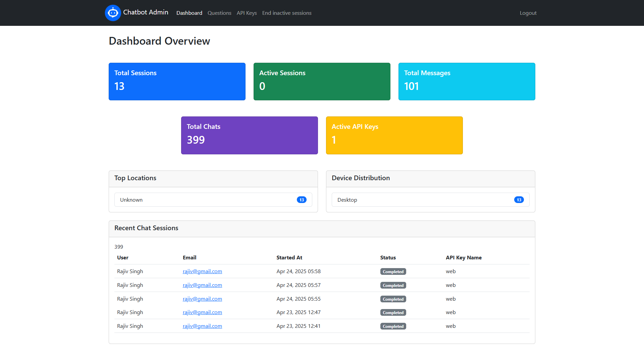Click the 'Apr 24, 2025 05:57' timestamp
Image resolution: width=644 pixels, height=352 pixels.
coord(299,285)
